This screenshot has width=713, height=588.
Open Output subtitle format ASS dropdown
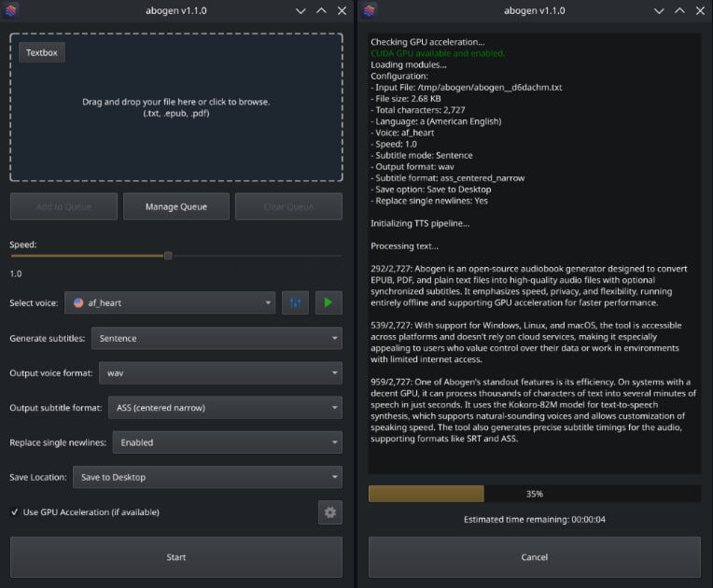tap(226, 408)
